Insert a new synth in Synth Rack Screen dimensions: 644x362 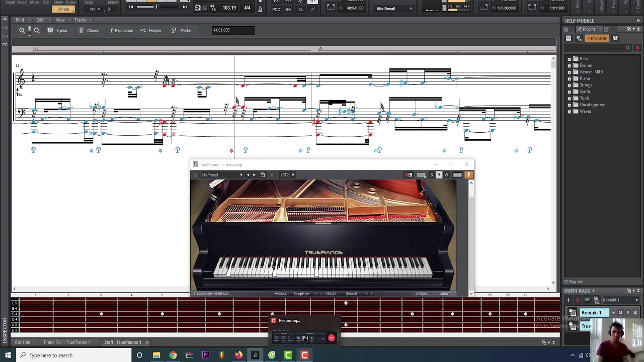tap(569, 300)
